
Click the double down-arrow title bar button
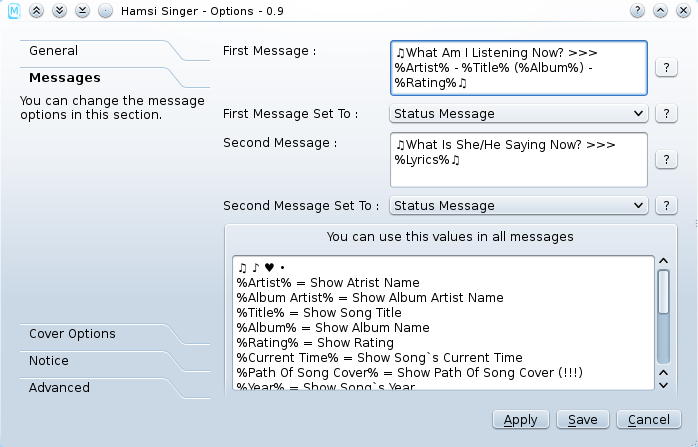pyautogui.click(x=59, y=11)
